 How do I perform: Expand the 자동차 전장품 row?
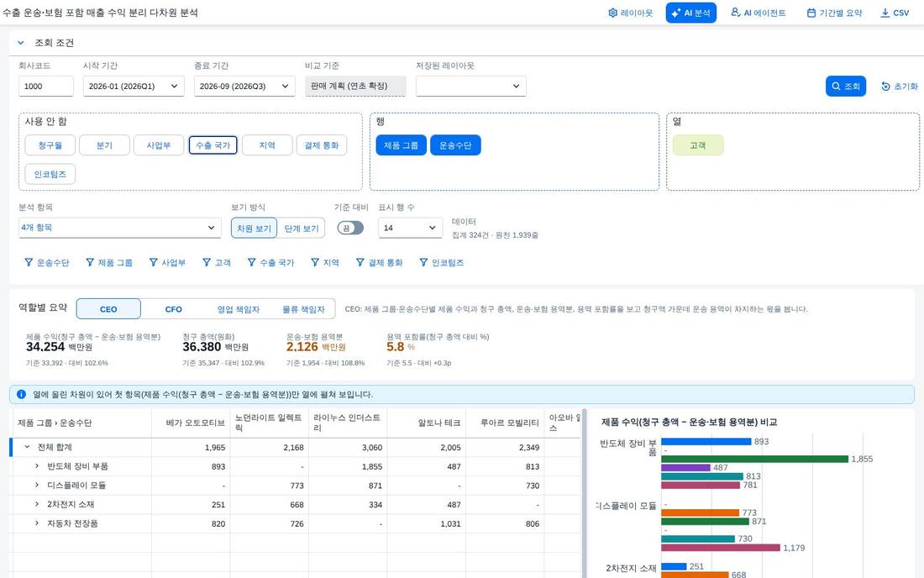click(36, 523)
